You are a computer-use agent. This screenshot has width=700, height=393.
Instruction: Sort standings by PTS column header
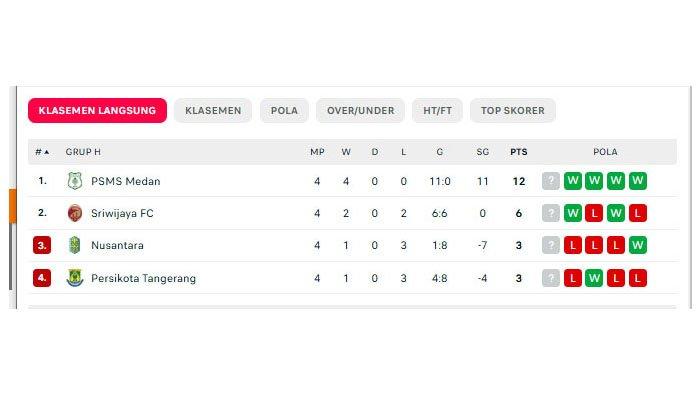pyautogui.click(x=518, y=152)
